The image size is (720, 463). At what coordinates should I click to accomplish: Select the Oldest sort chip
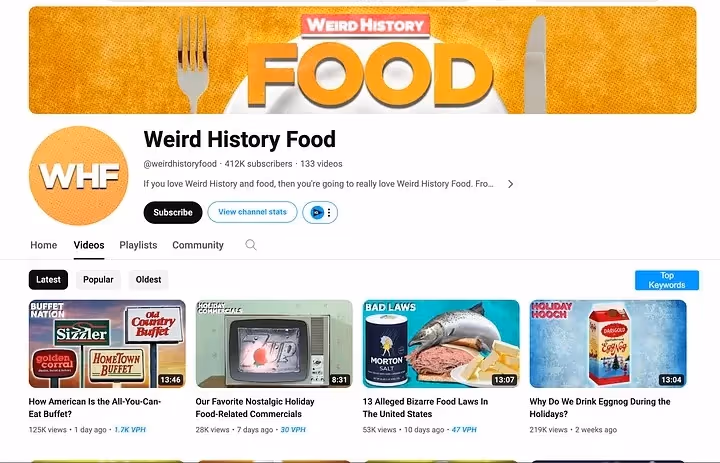click(148, 280)
